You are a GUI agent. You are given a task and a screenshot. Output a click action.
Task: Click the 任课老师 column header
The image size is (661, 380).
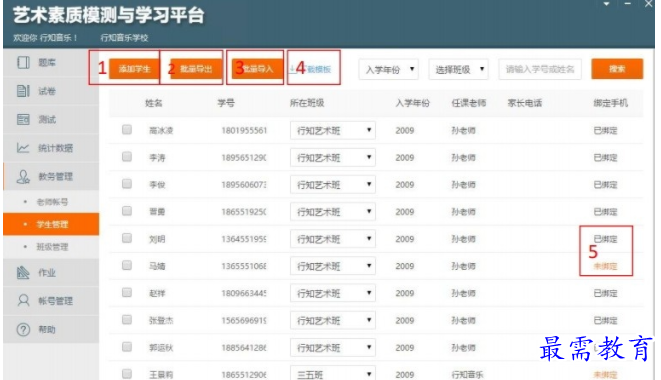click(x=469, y=103)
